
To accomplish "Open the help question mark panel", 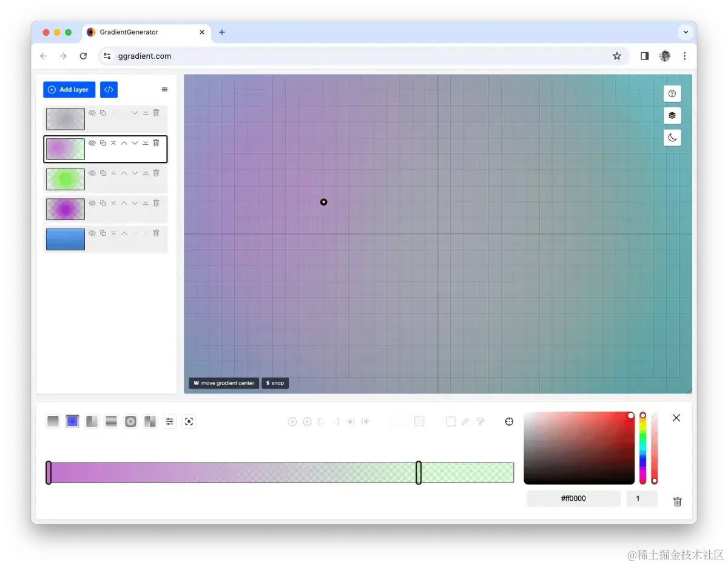I will [672, 93].
